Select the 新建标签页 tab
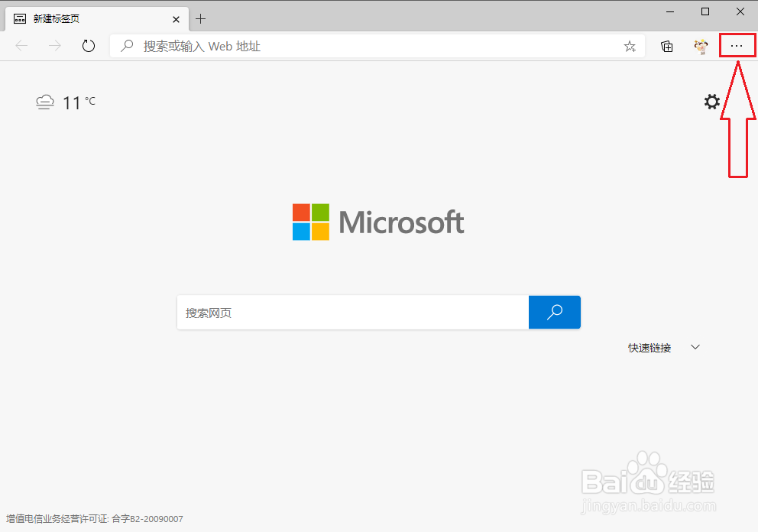Viewport: 758px width, 532px height. (96, 19)
